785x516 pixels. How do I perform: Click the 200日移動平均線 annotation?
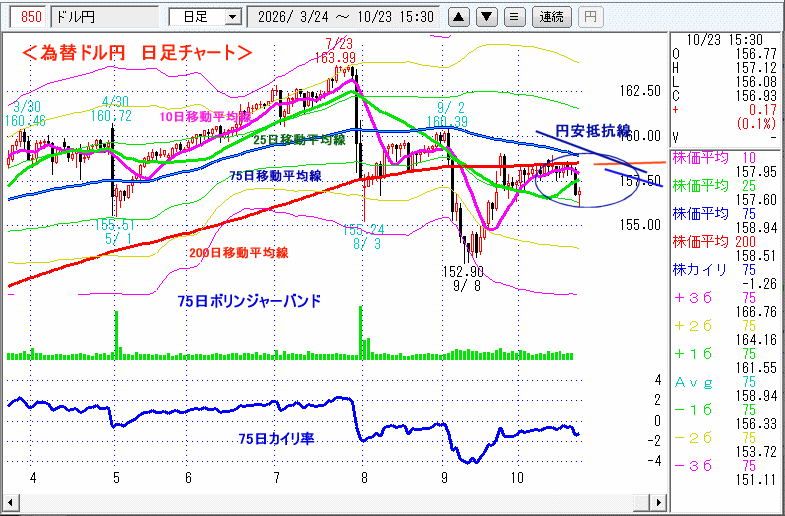[x=239, y=253]
